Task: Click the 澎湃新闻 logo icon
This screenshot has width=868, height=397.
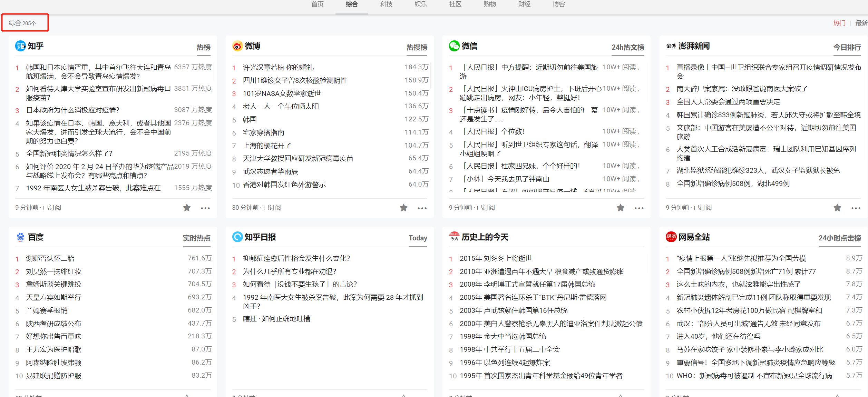Action: 671,46
